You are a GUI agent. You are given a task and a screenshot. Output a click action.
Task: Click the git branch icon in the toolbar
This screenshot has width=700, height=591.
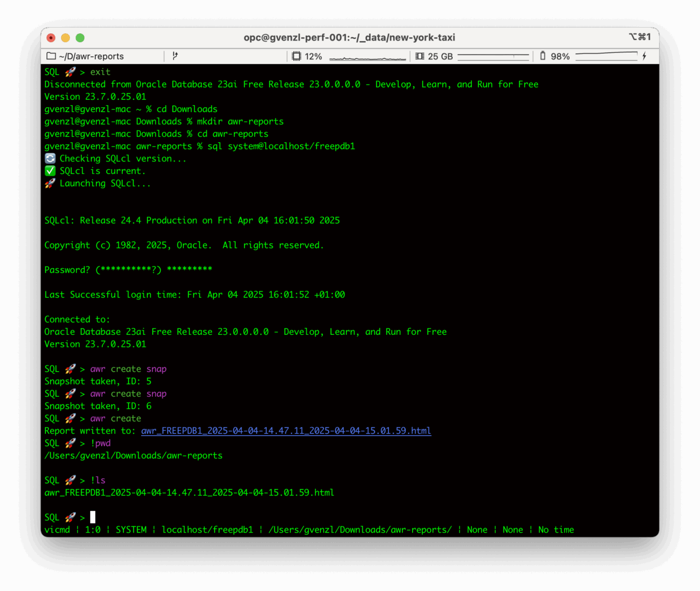coord(175,56)
